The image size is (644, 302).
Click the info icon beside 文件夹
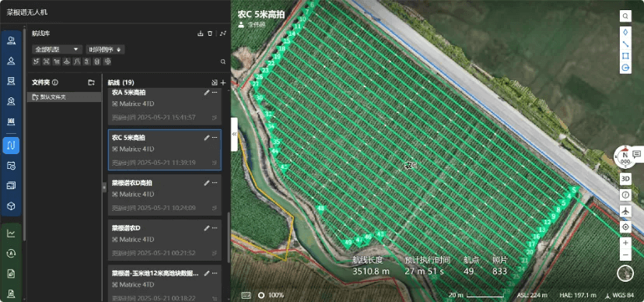click(55, 83)
